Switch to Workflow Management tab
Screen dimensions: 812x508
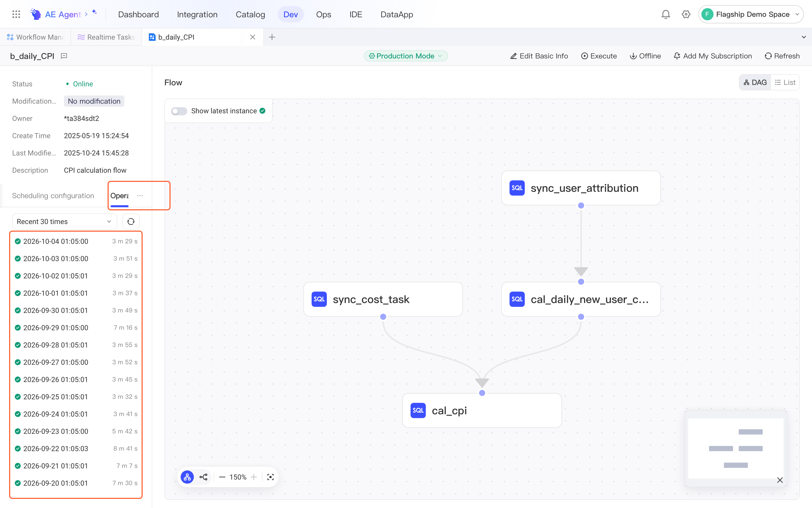[x=35, y=37]
